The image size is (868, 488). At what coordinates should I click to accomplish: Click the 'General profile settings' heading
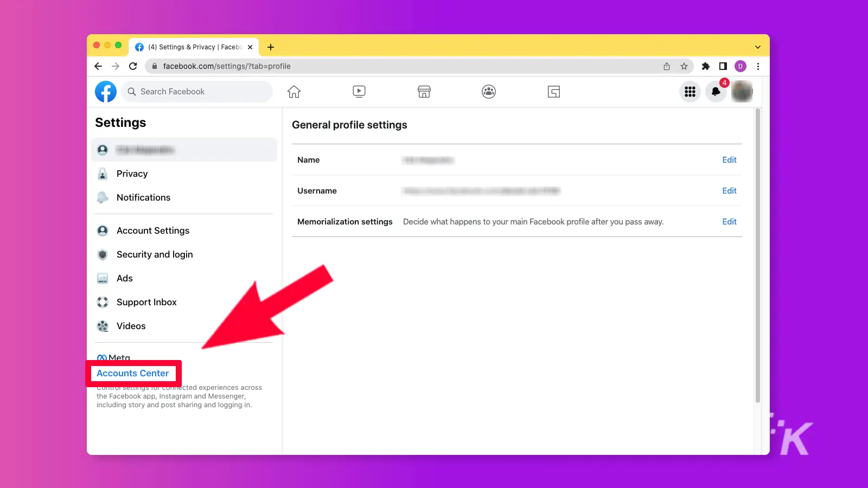[x=349, y=125]
